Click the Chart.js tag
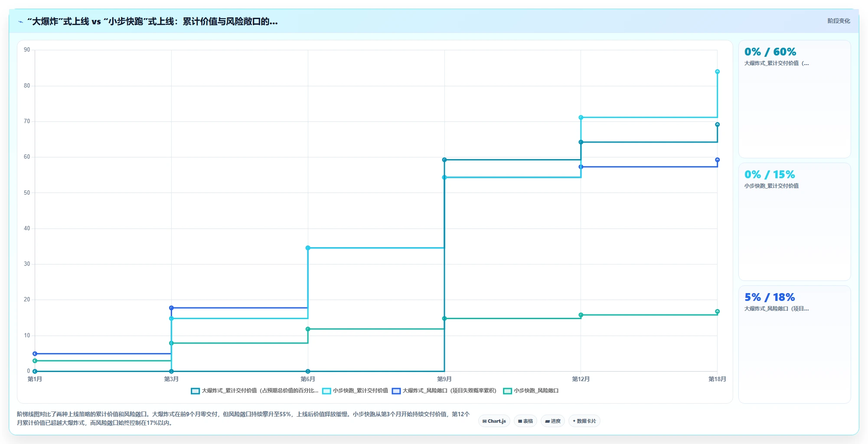 coord(494,421)
